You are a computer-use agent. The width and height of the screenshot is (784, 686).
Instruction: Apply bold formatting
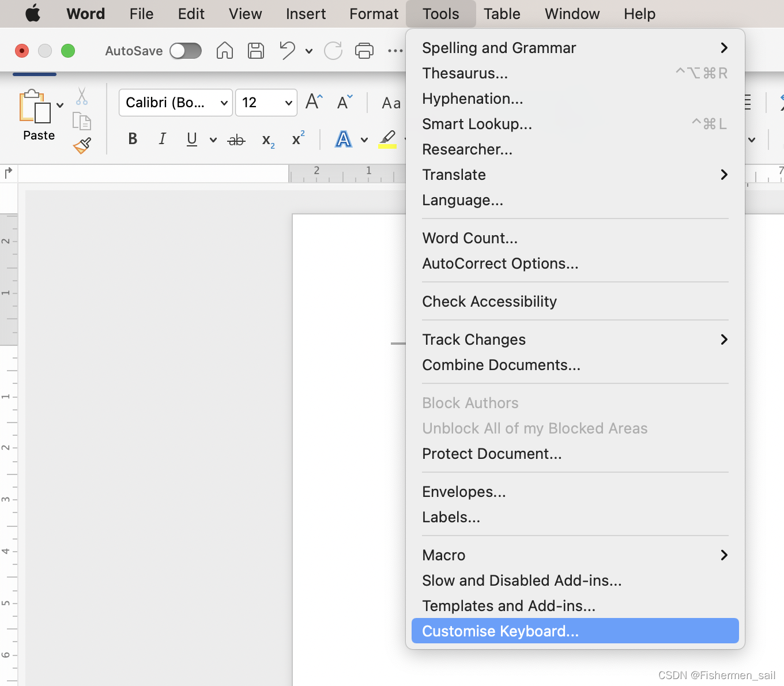133,139
